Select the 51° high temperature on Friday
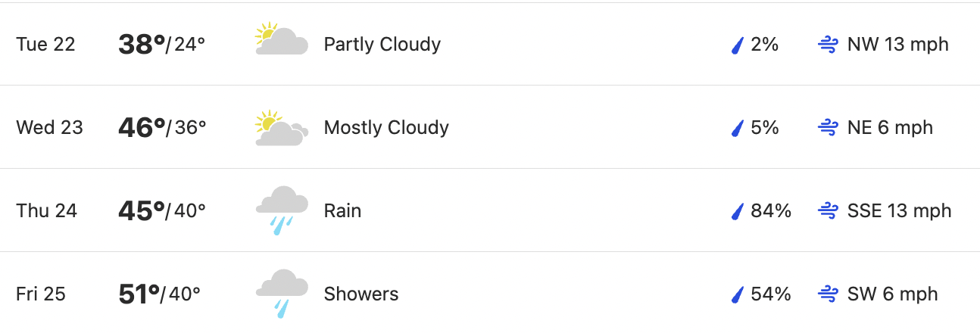 pyautogui.click(x=140, y=294)
